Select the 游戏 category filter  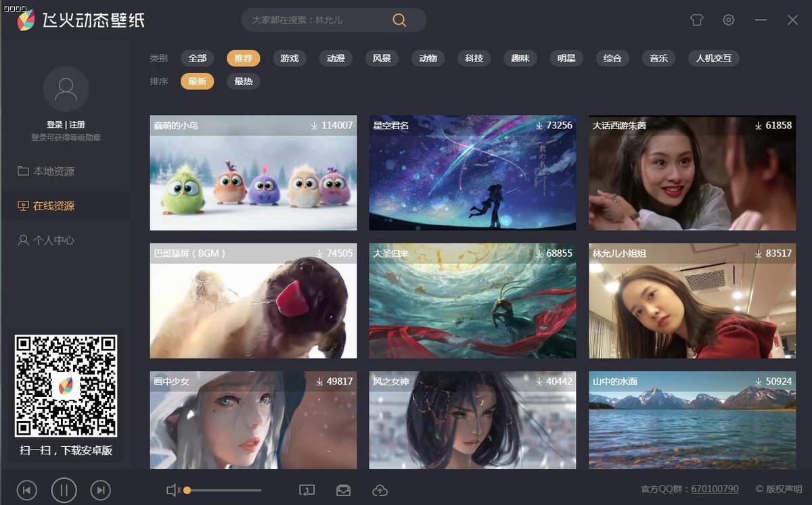click(290, 58)
